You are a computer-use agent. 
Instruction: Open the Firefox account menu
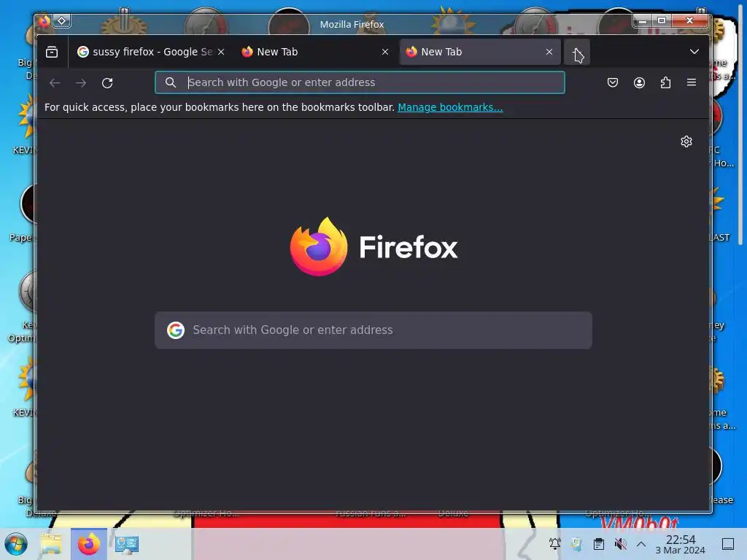point(639,82)
